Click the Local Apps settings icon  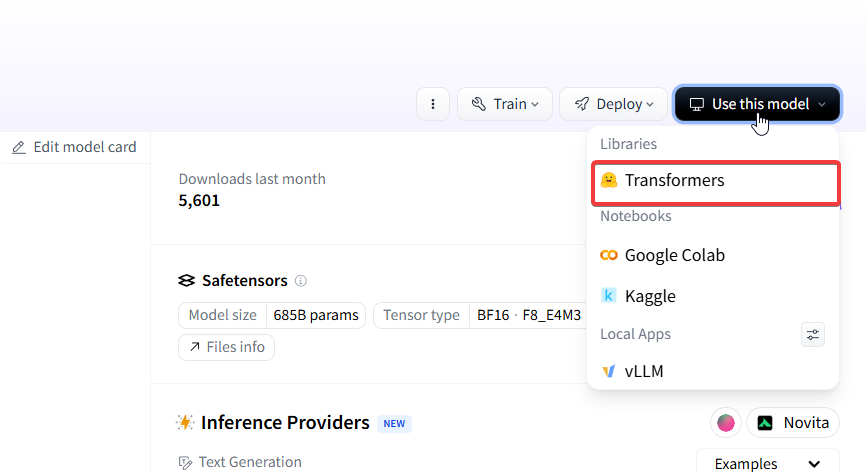tap(813, 334)
